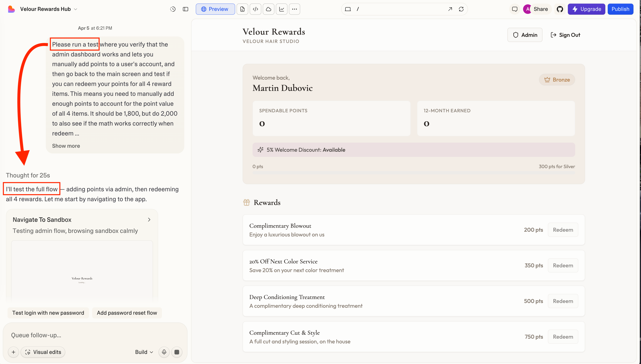Viewport: 641px width, 364px height.
Task: Open the Build mode dropdown
Action: coord(144,352)
